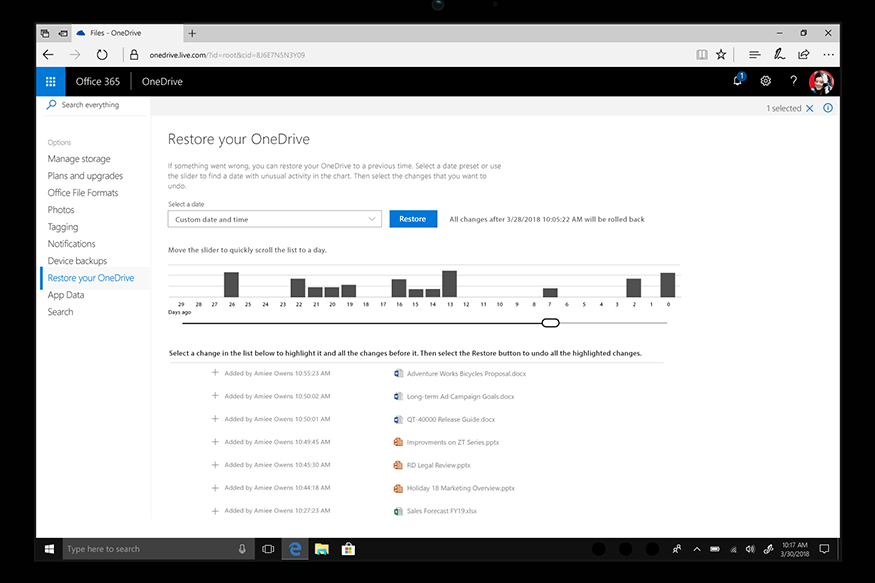Viewport: 875px width, 583px height.
Task: Expand the Custom date and time dropdown
Action: [x=275, y=219]
